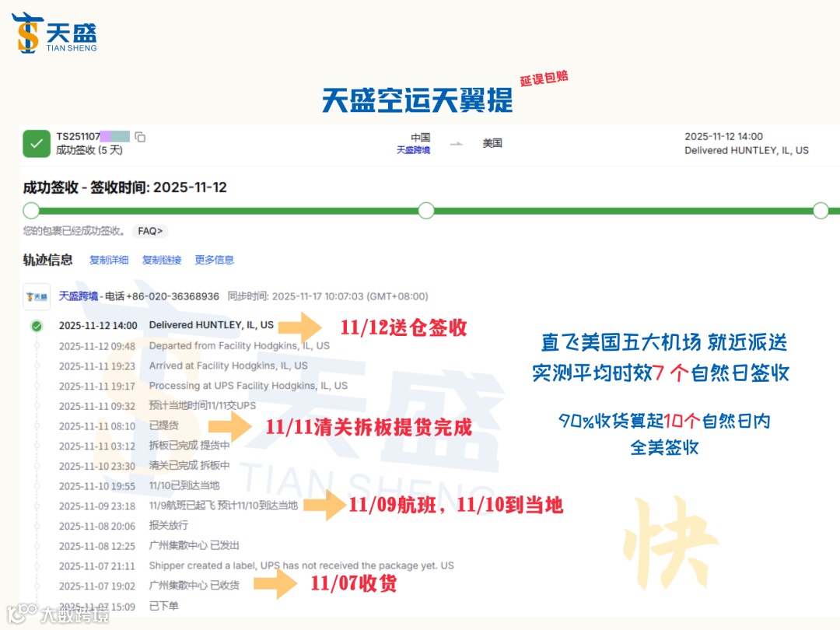The height and width of the screenshot is (630, 840).
Task: Select the origin text 中国
Action: click(421, 138)
